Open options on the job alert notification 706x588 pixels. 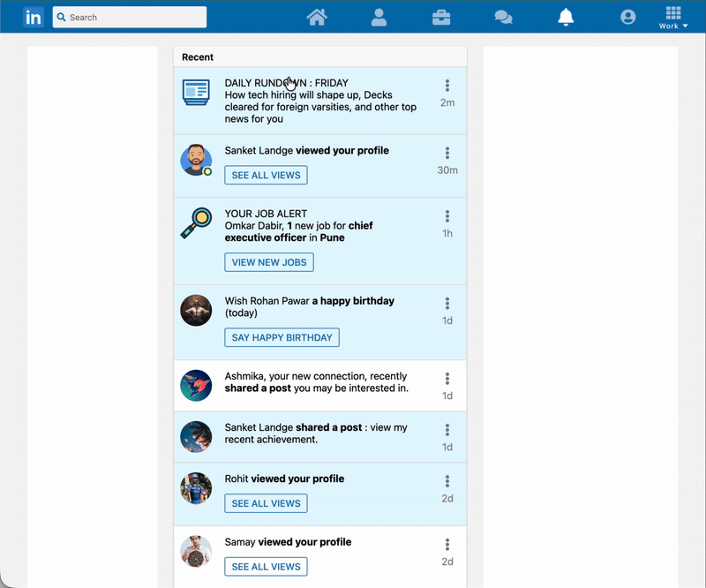447,216
